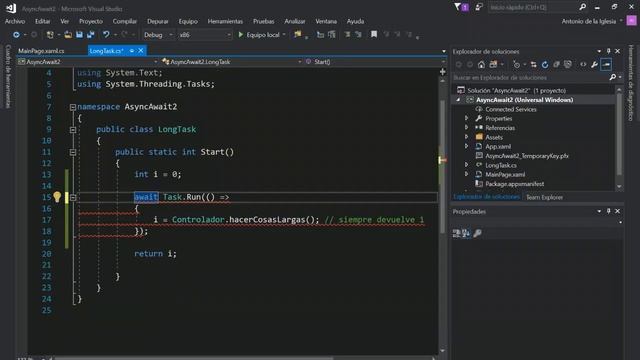
Task: Expand the Referencias node
Action: tap(467, 128)
